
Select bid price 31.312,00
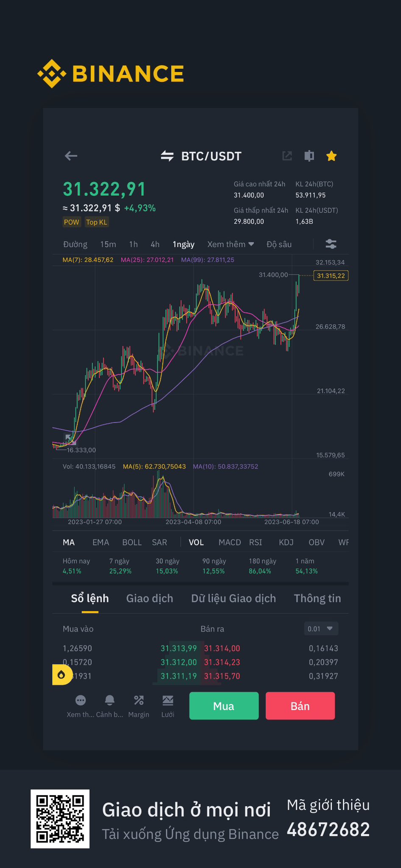[178, 662]
